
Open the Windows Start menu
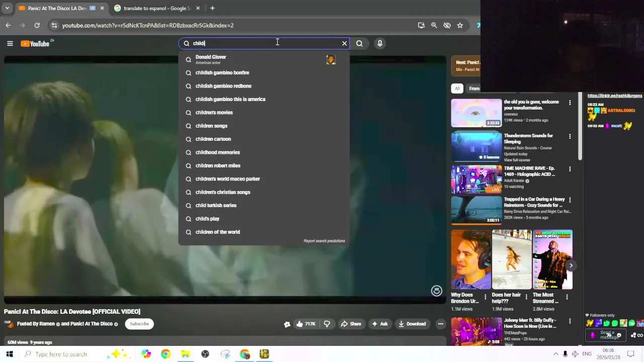10,354
